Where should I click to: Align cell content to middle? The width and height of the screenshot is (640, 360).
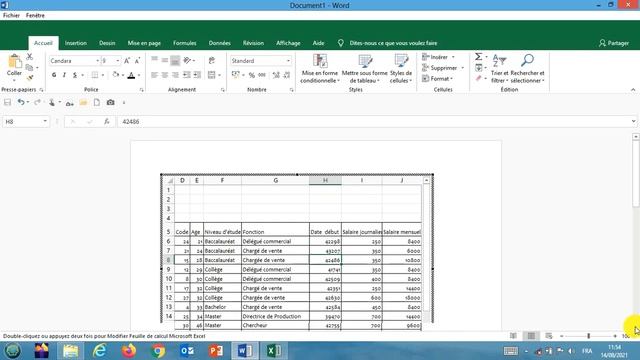pos(164,60)
